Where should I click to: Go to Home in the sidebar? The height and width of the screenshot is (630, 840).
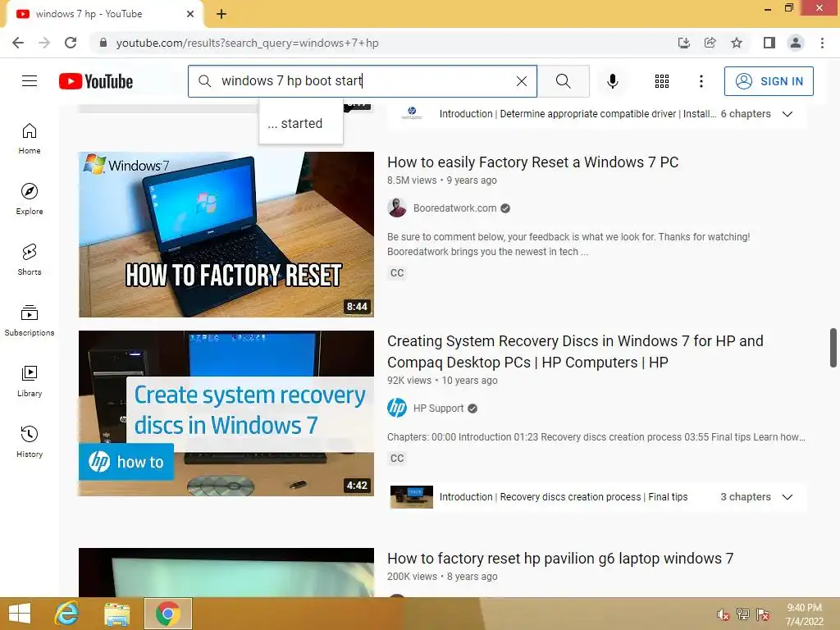[x=30, y=139]
